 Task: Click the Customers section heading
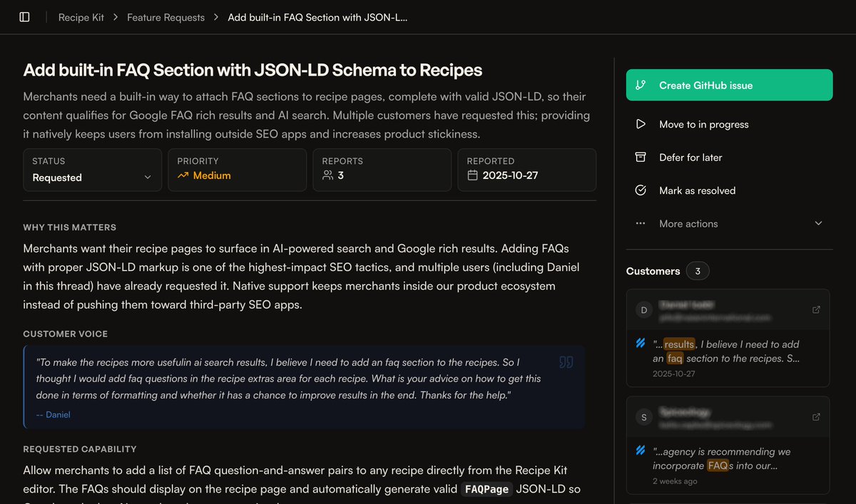point(653,271)
